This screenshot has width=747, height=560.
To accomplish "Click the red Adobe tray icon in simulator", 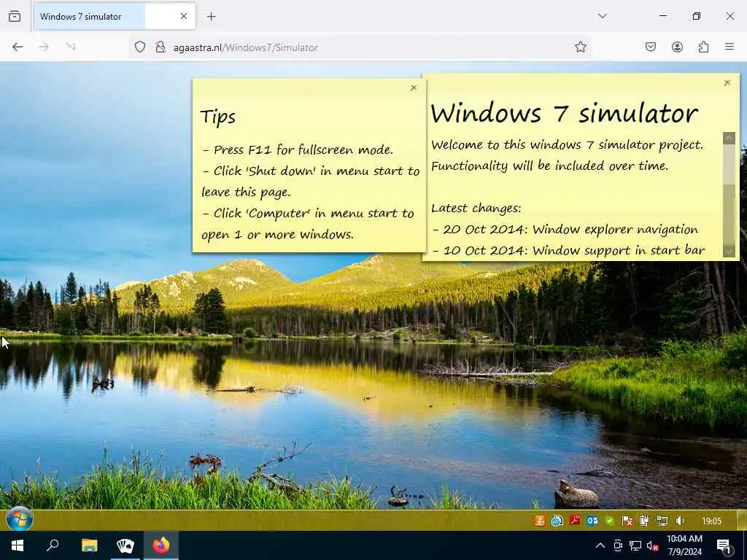I will point(575,521).
